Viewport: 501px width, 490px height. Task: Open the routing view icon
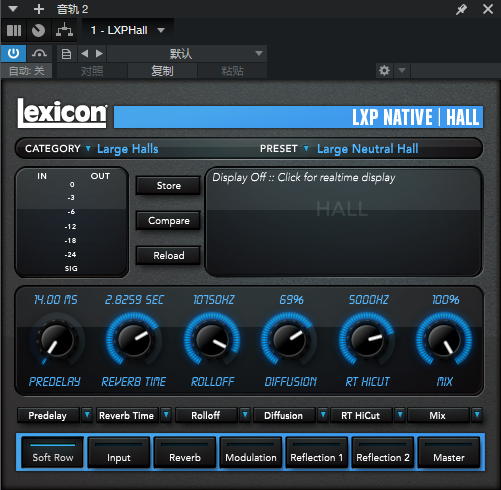[64, 30]
